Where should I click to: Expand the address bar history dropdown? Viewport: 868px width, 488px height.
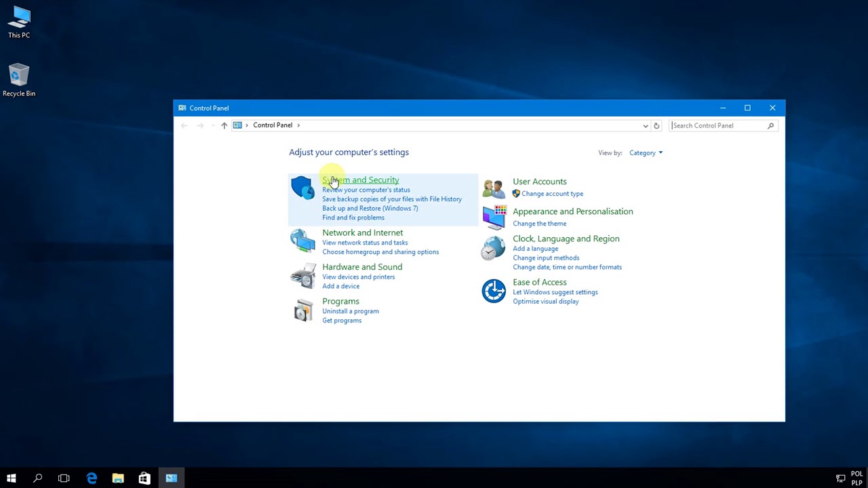point(646,125)
